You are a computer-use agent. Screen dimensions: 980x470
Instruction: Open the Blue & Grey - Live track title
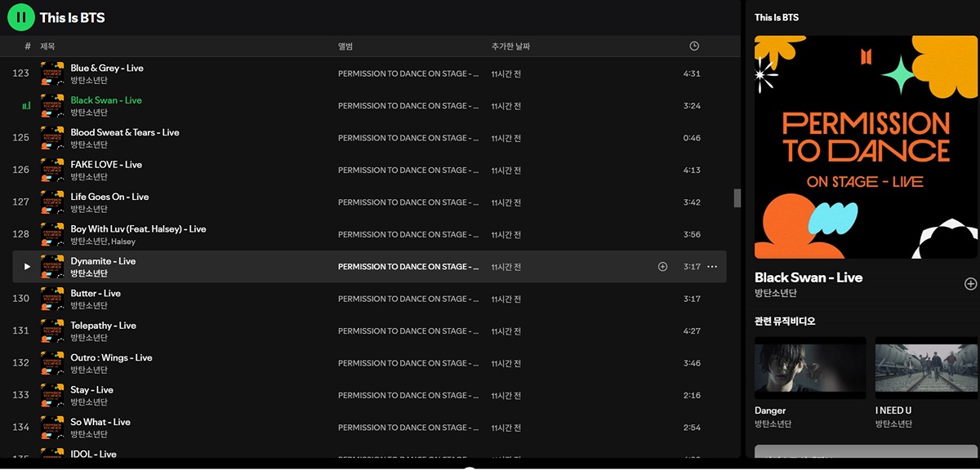[107, 68]
